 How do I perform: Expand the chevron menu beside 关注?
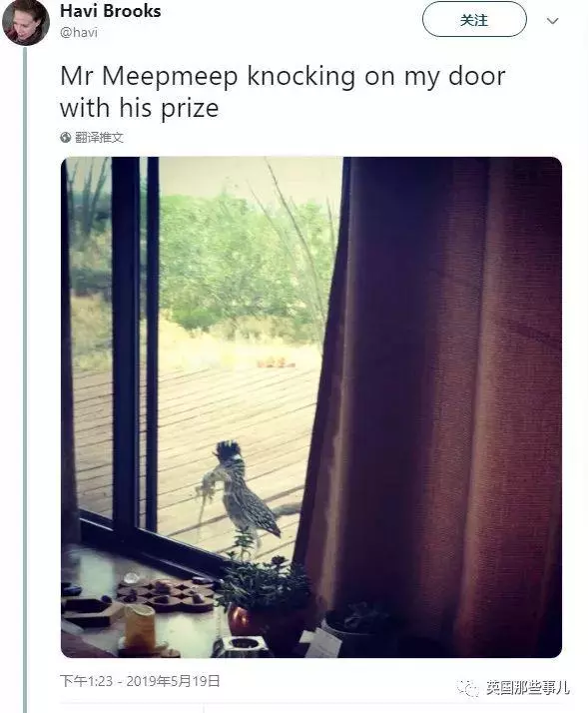click(552, 21)
